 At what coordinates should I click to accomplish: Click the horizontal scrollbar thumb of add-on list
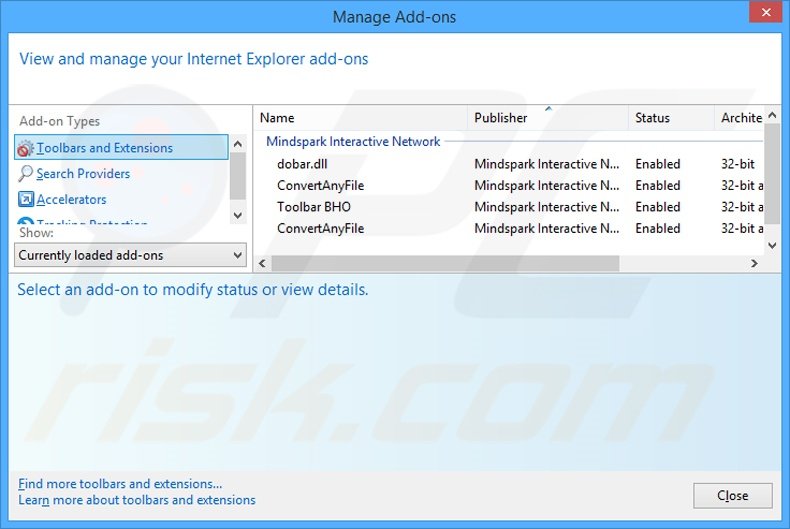tap(445, 263)
